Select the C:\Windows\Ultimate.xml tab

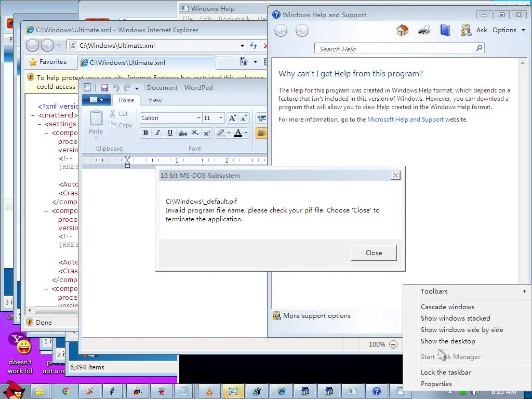[x=146, y=63]
